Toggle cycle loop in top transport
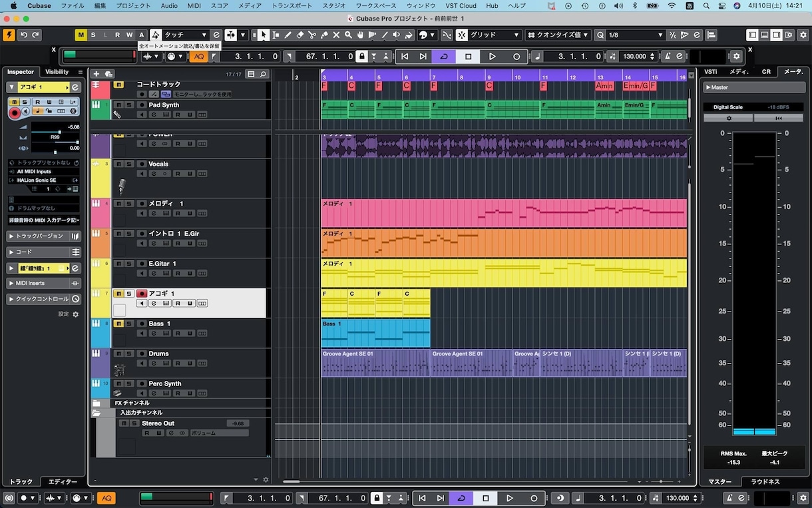 click(443, 57)
